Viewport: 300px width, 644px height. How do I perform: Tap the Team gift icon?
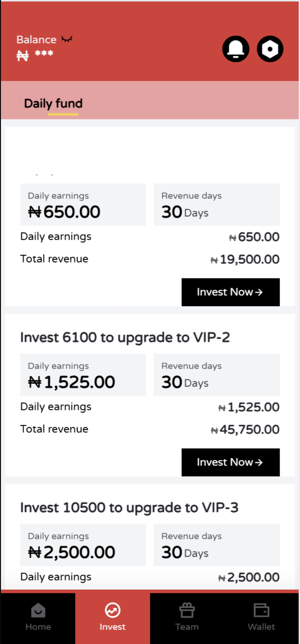click(x=187, y=610)
